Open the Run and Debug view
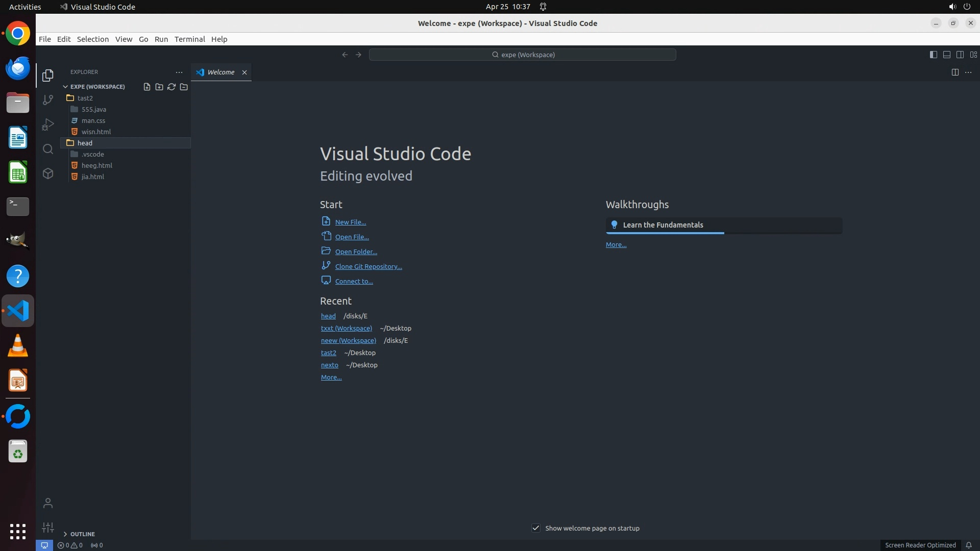This screenshot has height=551, width=980. click(x=48, y=124)
